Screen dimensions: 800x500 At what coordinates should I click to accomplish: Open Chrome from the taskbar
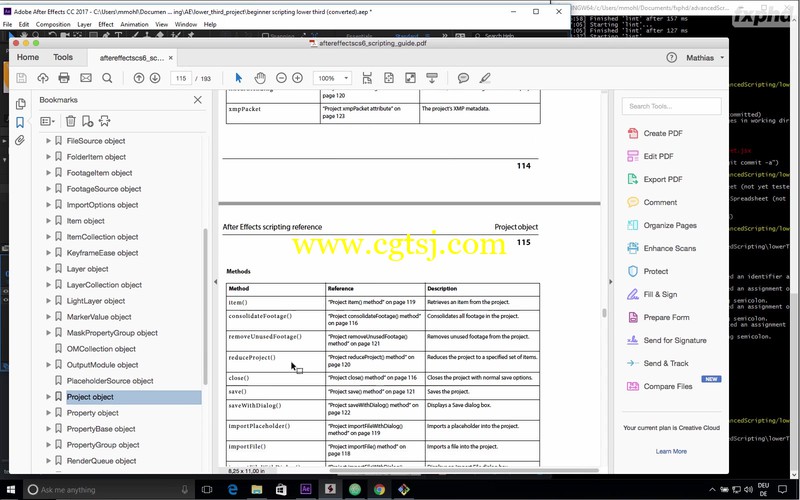click(379, 490)
